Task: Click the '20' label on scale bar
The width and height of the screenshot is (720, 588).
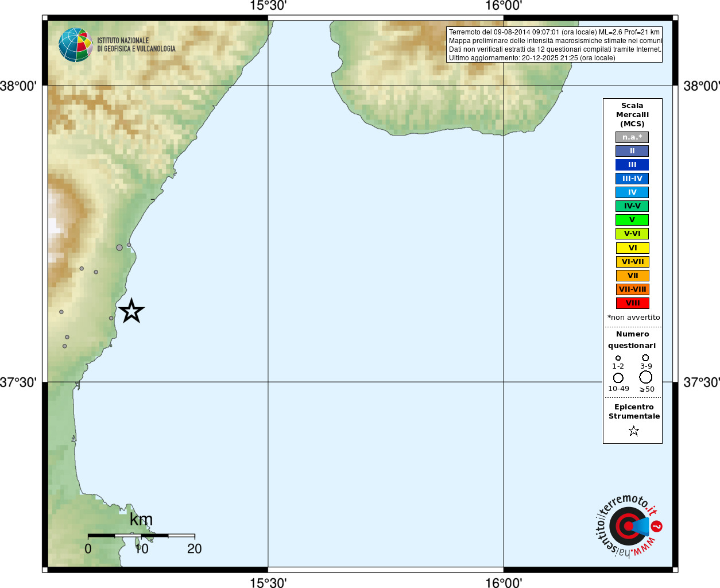Action: coord(195,549)
